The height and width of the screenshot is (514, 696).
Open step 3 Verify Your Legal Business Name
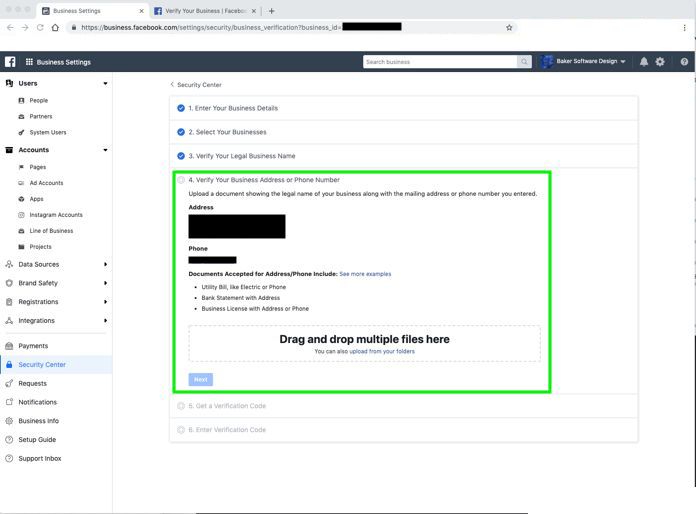tap(403, 156)
